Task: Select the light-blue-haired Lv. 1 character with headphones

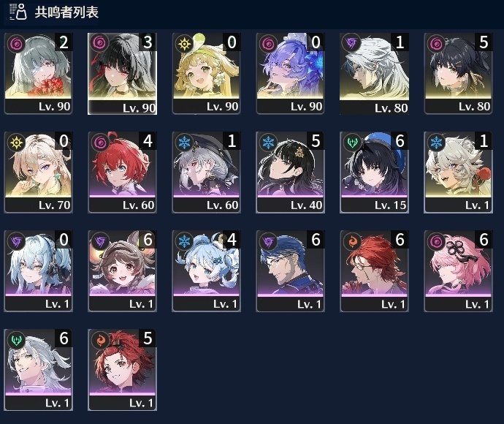Action: point(38,271)
